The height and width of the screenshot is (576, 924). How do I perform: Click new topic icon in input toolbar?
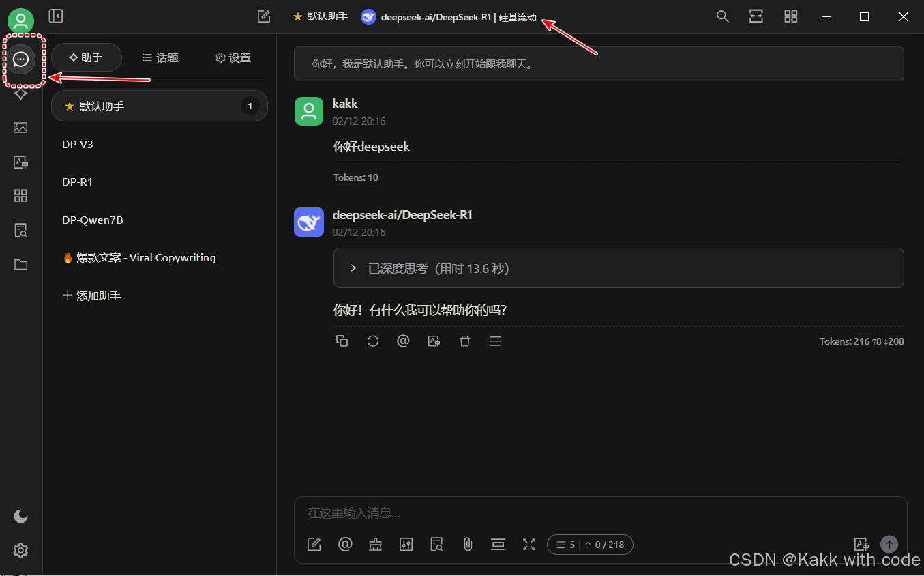pos(314,544)
